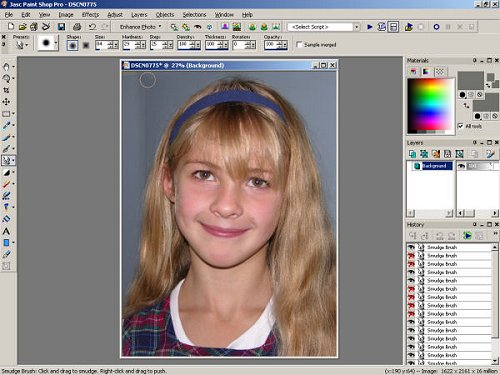Swap foreground and background materials
500x375 pixels.
pos(466,105)
